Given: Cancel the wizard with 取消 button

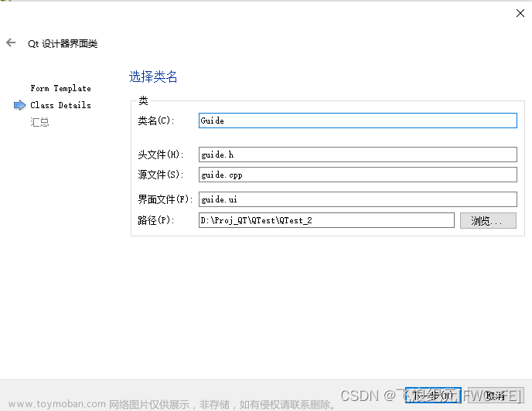Looking at the screenshot, I should coord(496,396).
